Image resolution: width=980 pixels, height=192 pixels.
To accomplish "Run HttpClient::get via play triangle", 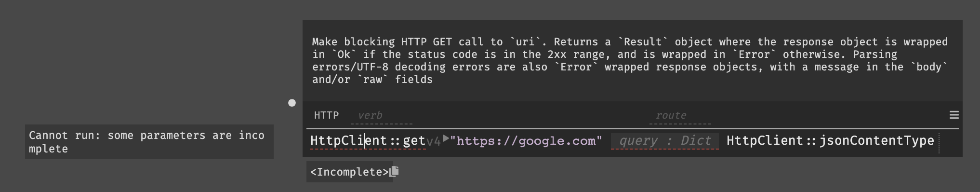I will pyautogui.click(x=446, y=138).
